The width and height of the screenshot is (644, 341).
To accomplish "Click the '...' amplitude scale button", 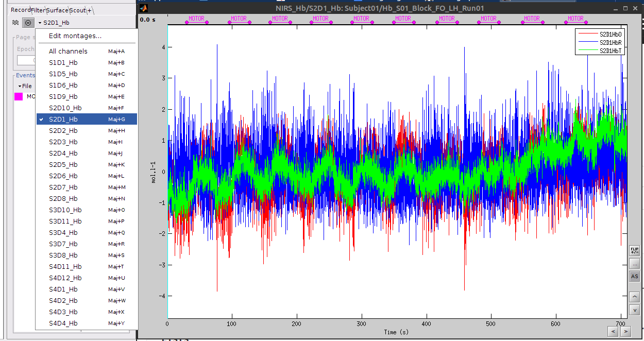I will [635, 264].
